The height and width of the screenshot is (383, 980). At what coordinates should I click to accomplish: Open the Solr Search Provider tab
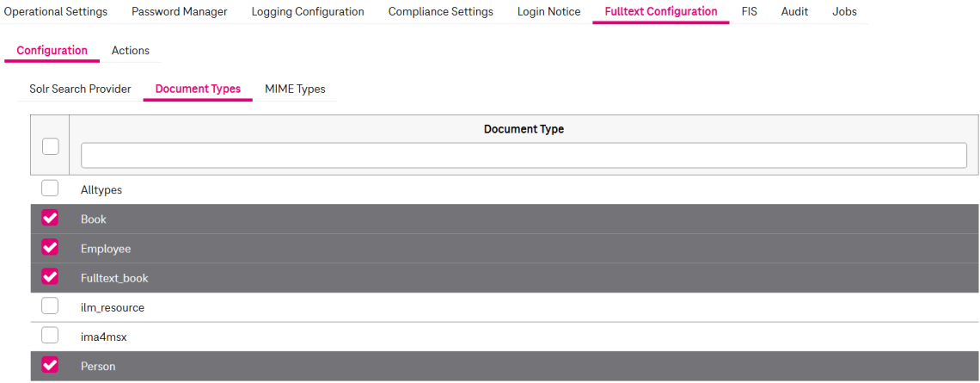[x=80, y=90]
